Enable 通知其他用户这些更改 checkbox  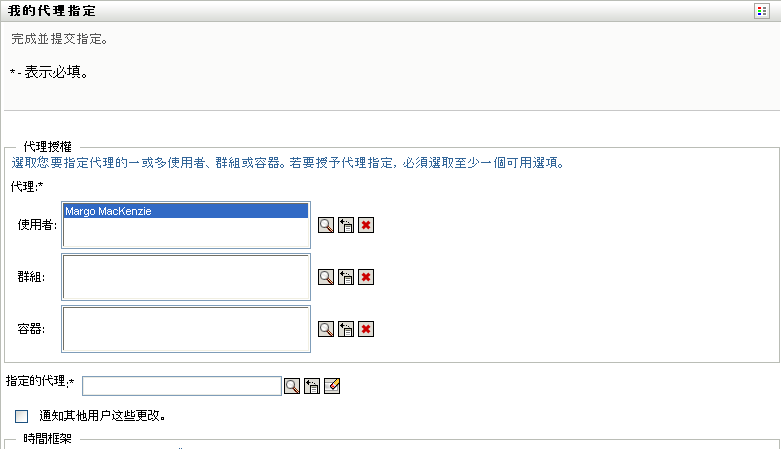(x=22, y=415)
